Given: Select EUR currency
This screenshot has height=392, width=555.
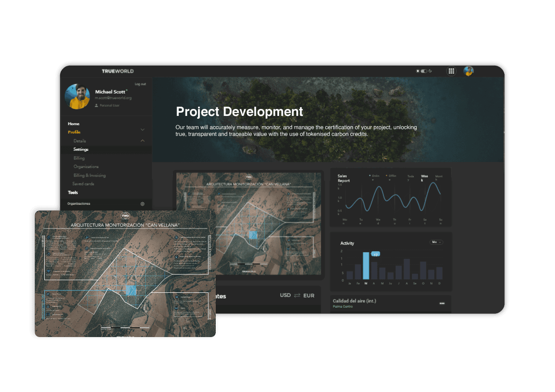Looking at the screenshot, I should click(308, 296).
